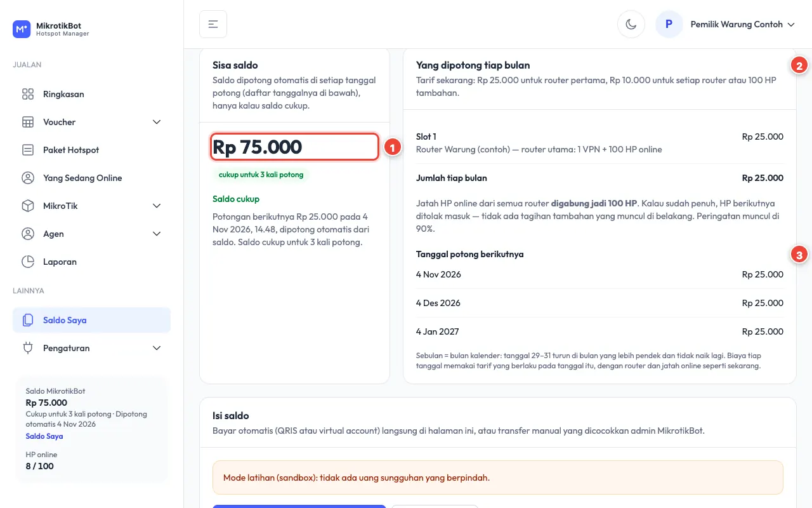Click the Paket Hotspot list icon

click(x=28, y=150)
